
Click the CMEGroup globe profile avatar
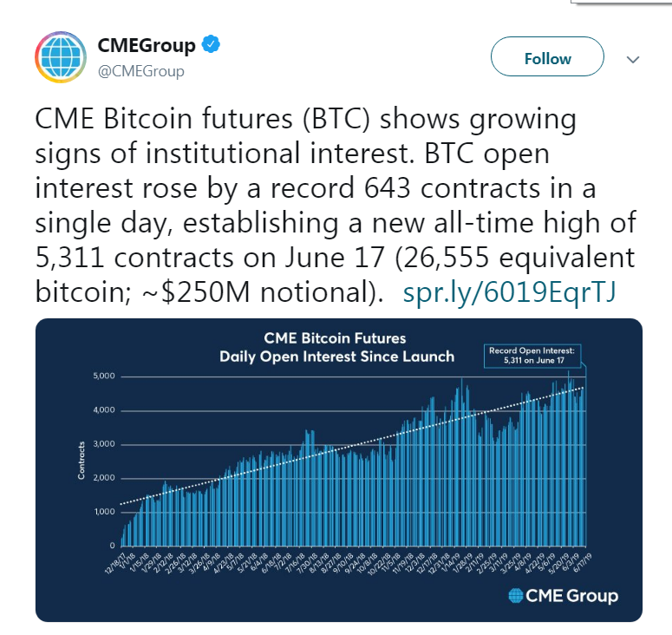[61, 59]
